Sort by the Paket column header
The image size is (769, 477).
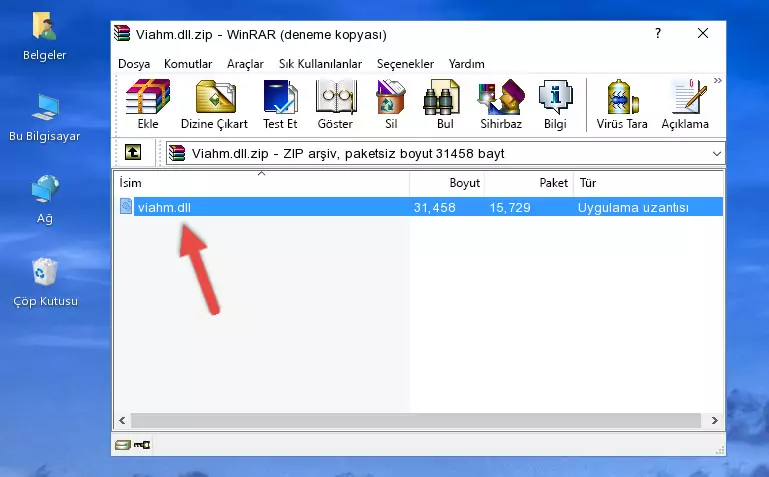tap(529, 183)
